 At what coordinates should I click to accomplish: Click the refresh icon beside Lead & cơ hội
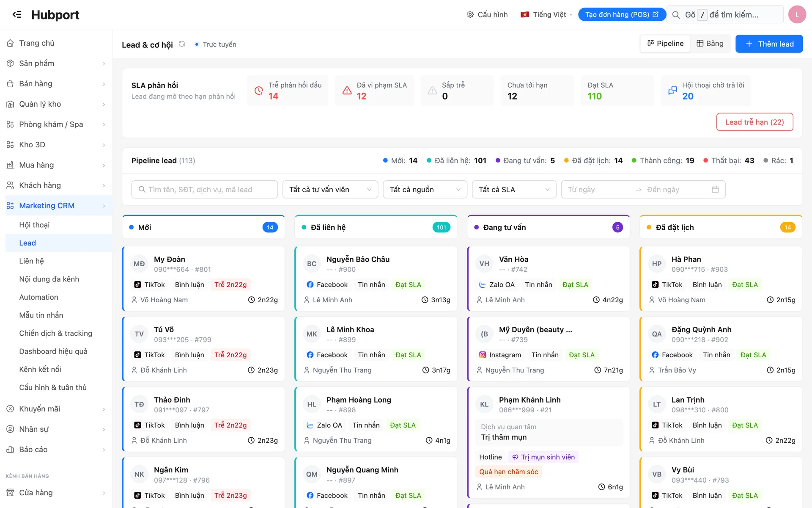point(182,44)
